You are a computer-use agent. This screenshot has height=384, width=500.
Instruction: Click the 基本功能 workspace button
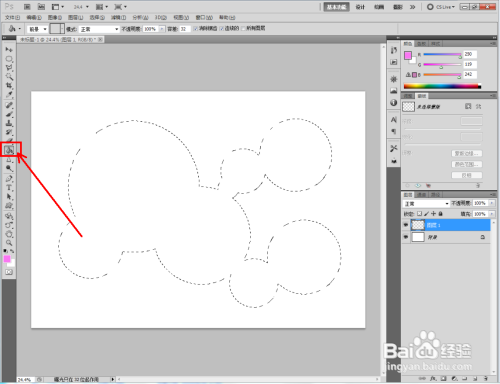tap(336, 7)
